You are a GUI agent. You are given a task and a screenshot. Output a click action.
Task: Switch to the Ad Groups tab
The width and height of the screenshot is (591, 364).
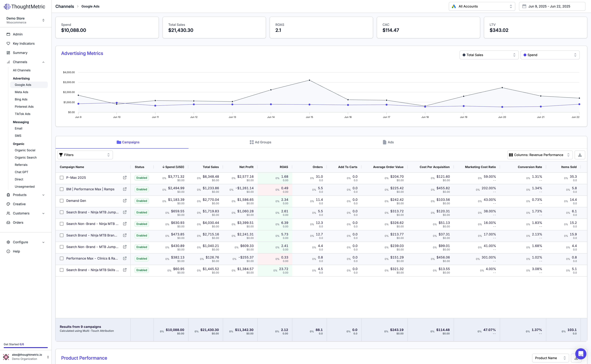(261, 142)
